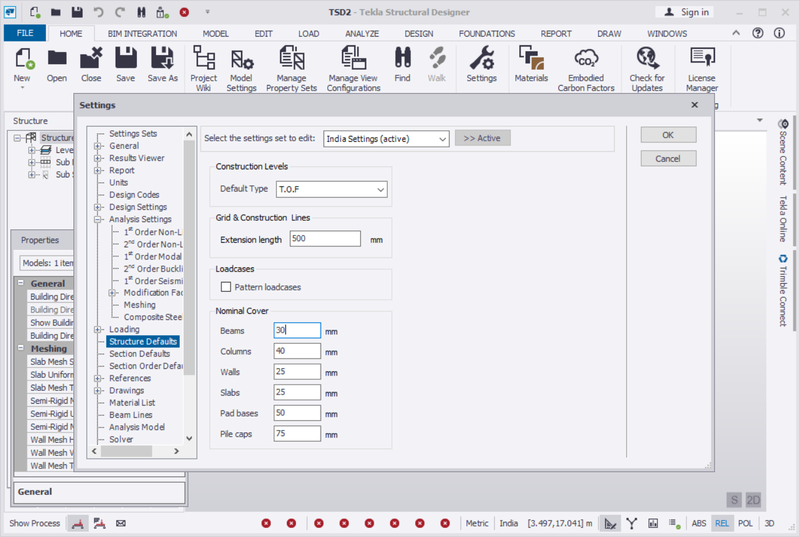Collapse the ribbon with the caret icon
This screenshot has height=537, width=800.
coord(736,33)
